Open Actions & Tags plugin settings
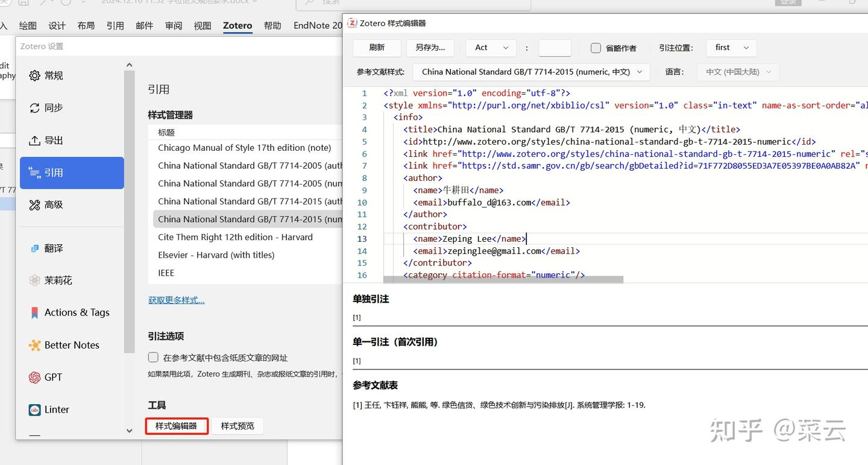868x465 pixels. (x=77, y=312)
